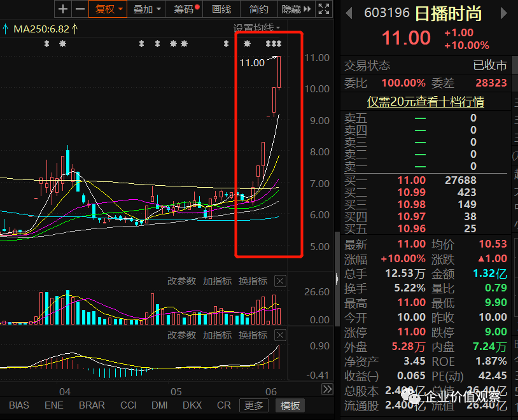Open the 更多 more indicators menu
This screenshot has width=518, height=420.
(253, 405)
